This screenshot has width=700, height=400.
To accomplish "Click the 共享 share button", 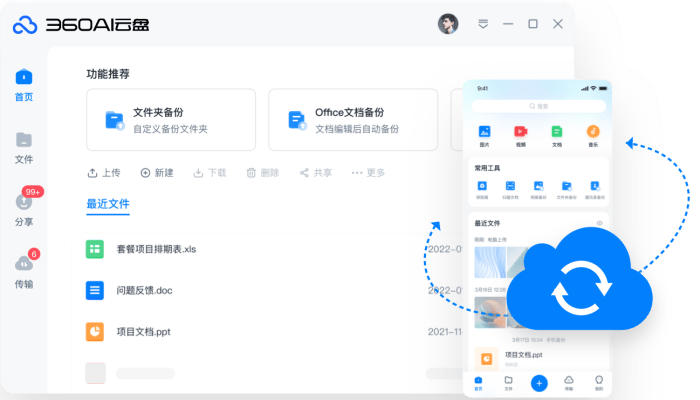I will [x=315, y=173].
